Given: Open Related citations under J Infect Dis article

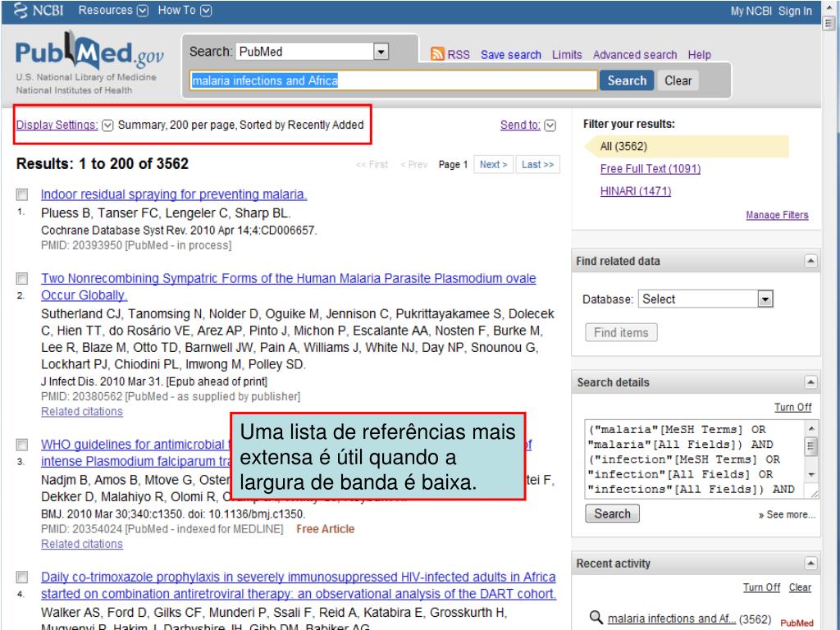Looking at the screenshot, I should (x=82, y=412).
